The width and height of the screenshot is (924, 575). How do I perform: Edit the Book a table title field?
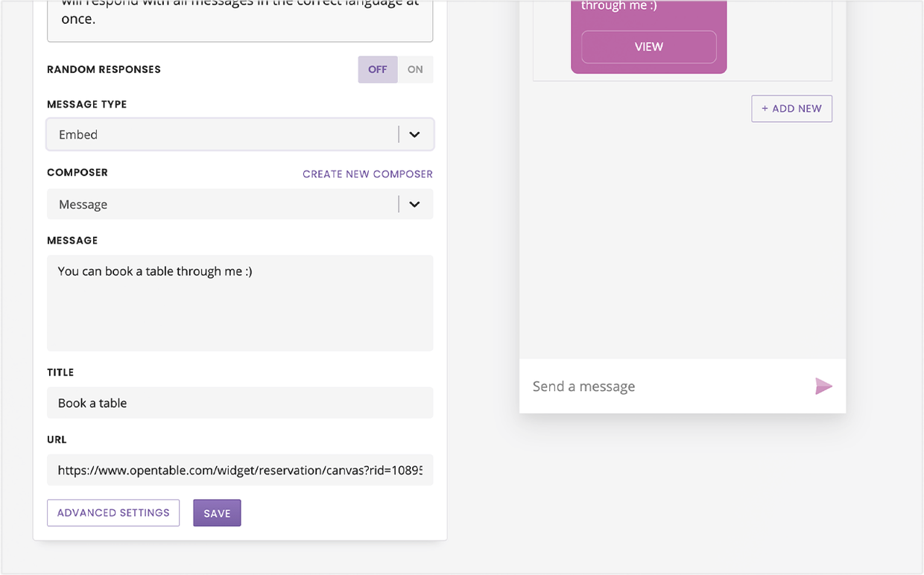tap(240, 402)
